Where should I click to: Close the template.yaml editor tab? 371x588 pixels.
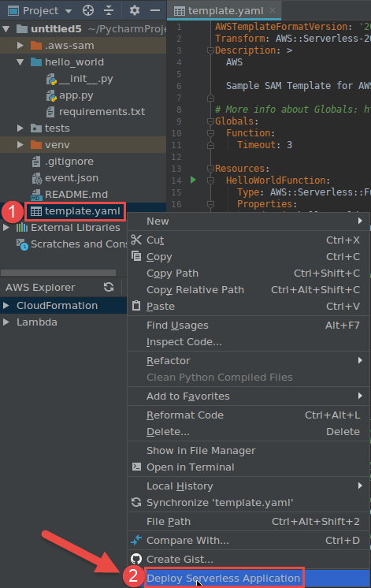pyautogui.click(x=273, y=10)
